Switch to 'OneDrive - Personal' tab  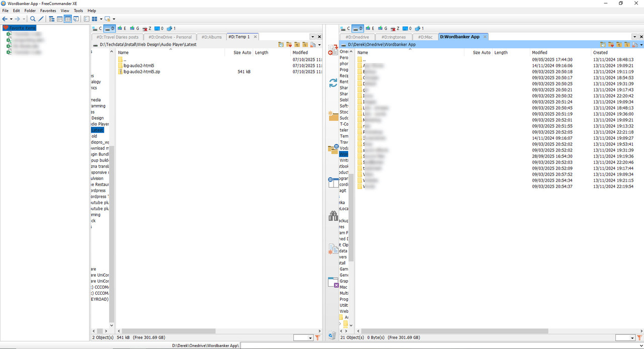tap(170, 37)
